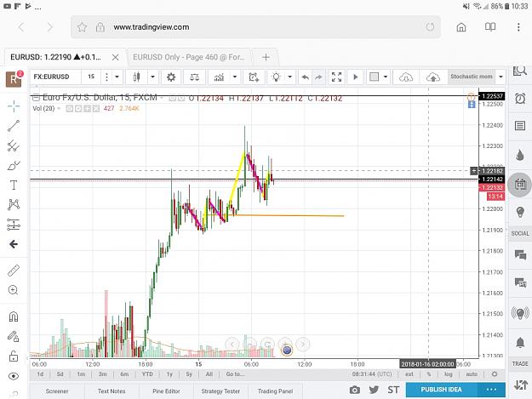Open the Text Notes tab
532x399 pixels.
(x=112, y=391)
